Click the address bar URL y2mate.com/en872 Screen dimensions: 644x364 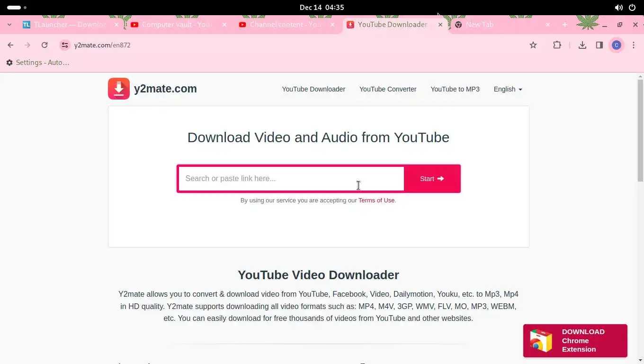coord(102,45)
